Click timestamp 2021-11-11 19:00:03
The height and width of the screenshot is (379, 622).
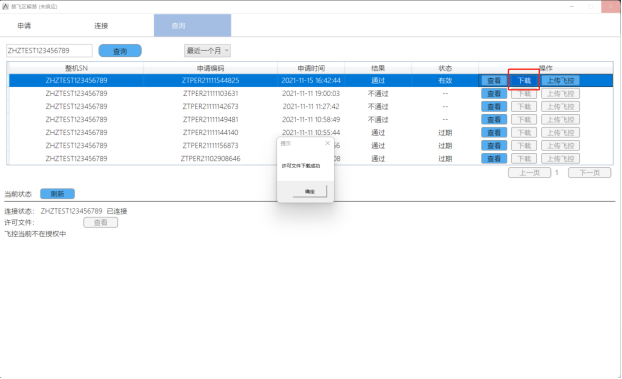tap(311, 94)
